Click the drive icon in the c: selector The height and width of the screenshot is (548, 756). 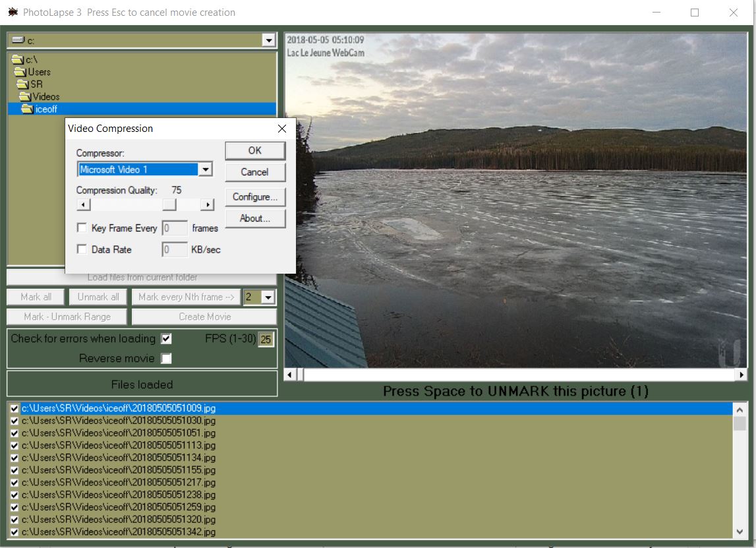pyautogui.click(x=19, y=40)
